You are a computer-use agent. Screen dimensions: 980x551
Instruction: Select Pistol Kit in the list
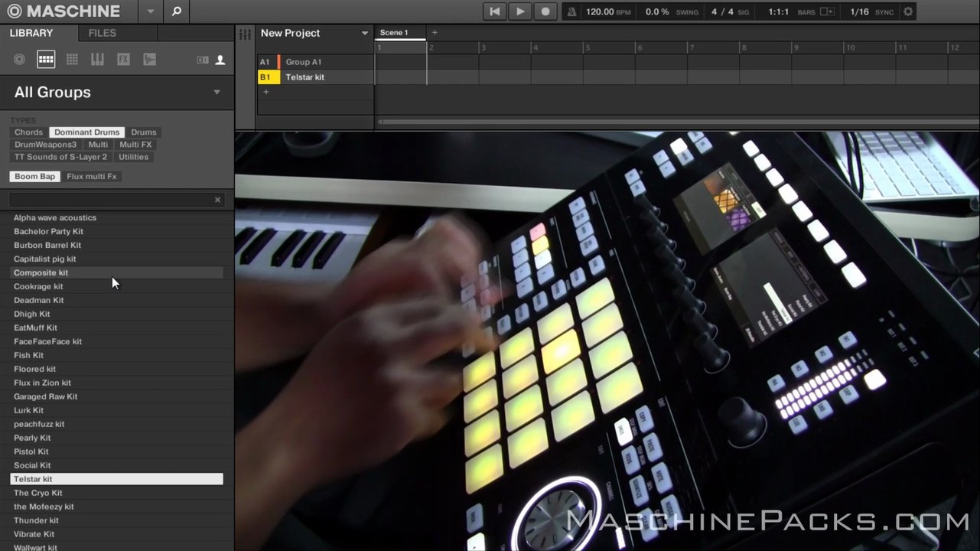point(116,452)
